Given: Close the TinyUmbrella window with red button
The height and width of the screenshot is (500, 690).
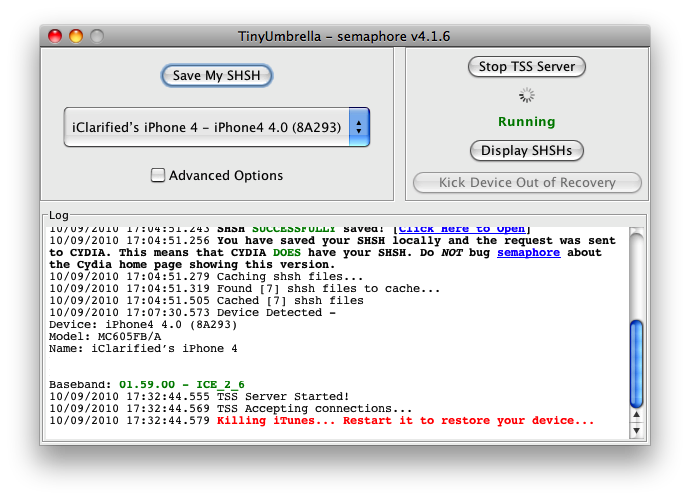Looking at the screenshot, I should (x=55, y=36).
